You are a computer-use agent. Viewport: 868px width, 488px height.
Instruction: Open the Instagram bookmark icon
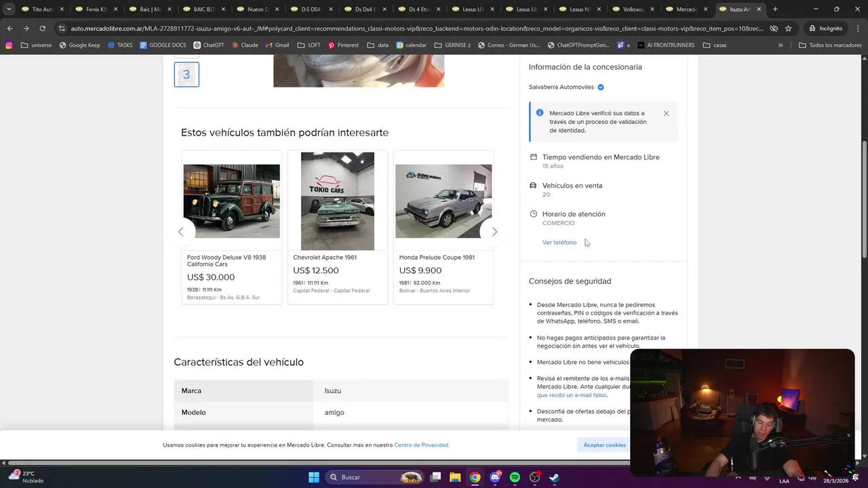click(x=9, y=45)
